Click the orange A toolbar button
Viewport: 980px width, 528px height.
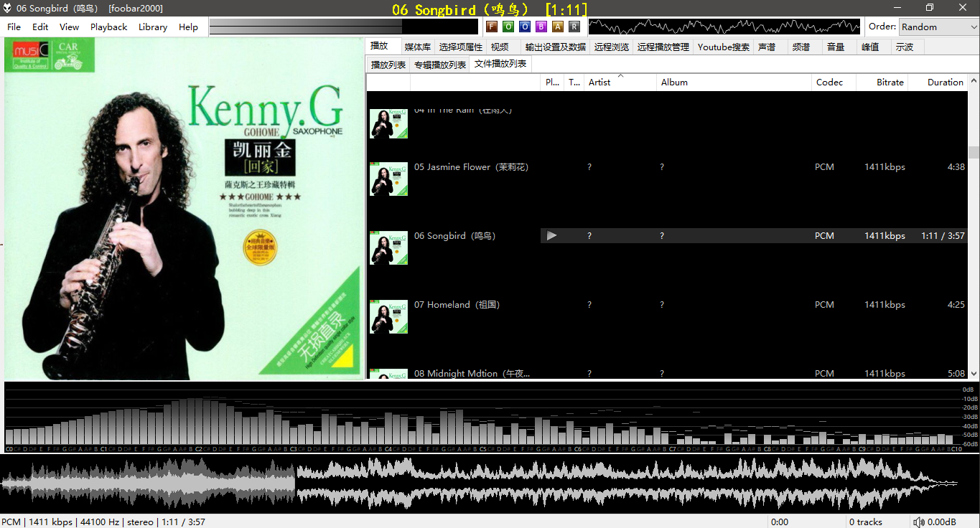pos(558,27)
